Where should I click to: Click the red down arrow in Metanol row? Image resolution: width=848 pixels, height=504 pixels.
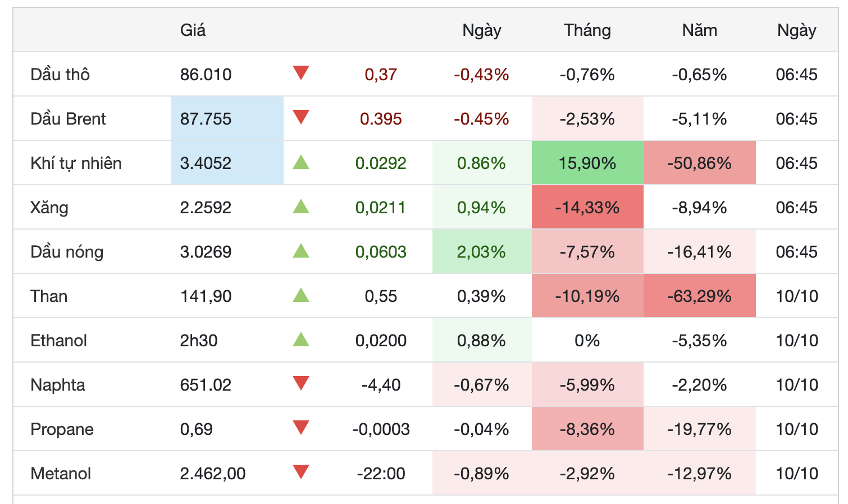pos(301,472)
